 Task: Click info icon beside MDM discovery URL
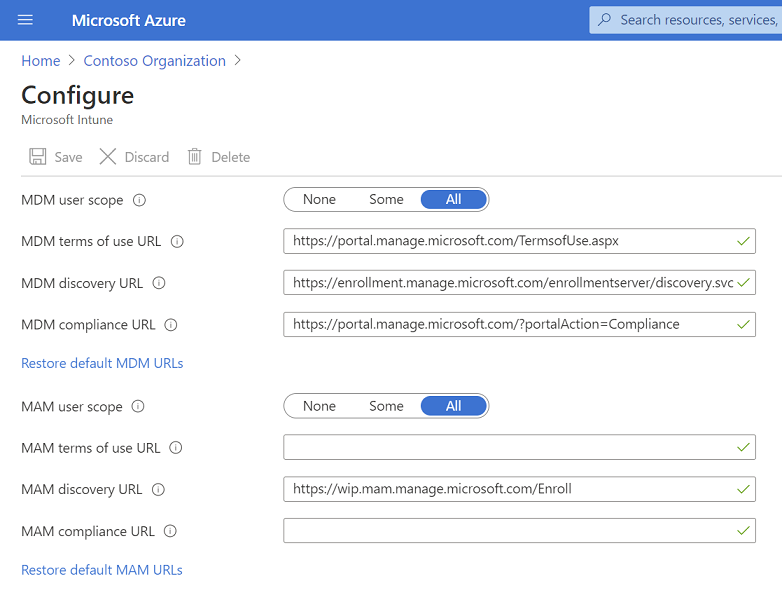point(159,283)
